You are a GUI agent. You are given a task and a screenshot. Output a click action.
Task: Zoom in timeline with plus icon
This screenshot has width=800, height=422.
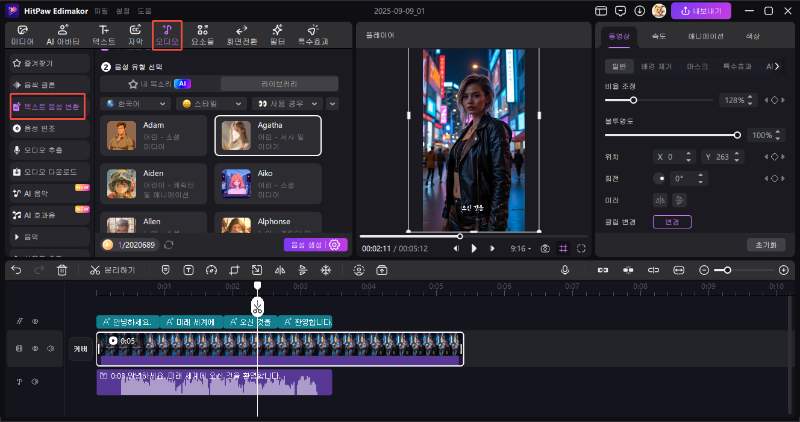click(784, 270)
